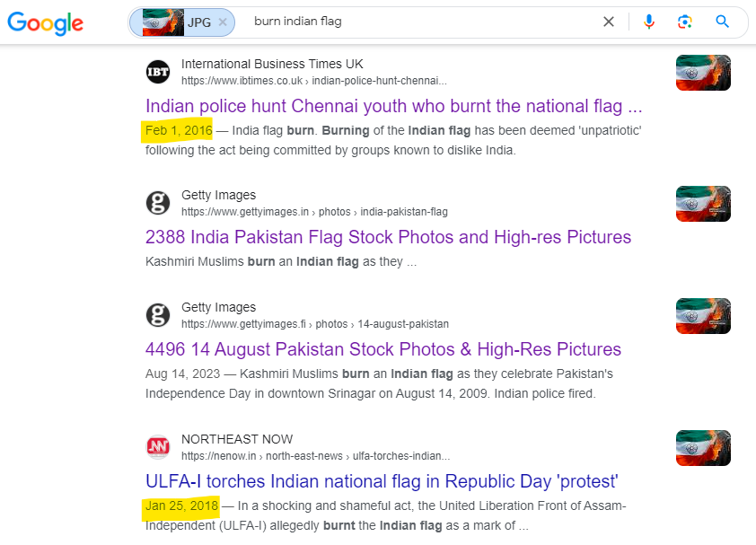Open thumbnail beside the ULFA-I result

[x=703, y=448]
